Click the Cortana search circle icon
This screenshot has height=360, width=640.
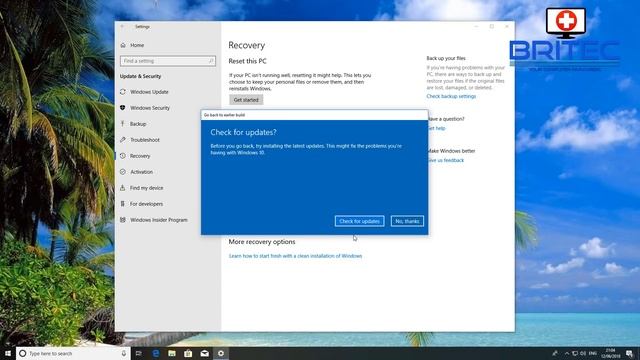[x=23, y=353]
